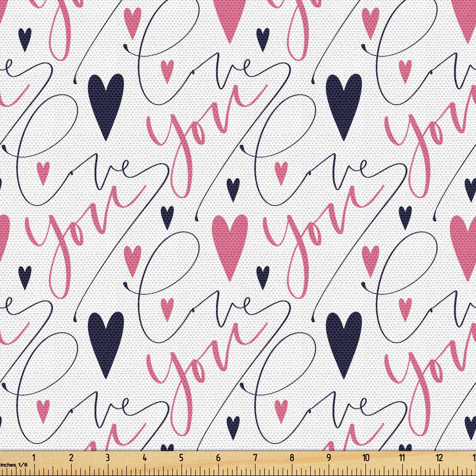Click the number 1 on the ruler
This screenshot has width=476, height=476.
[34, 458]
